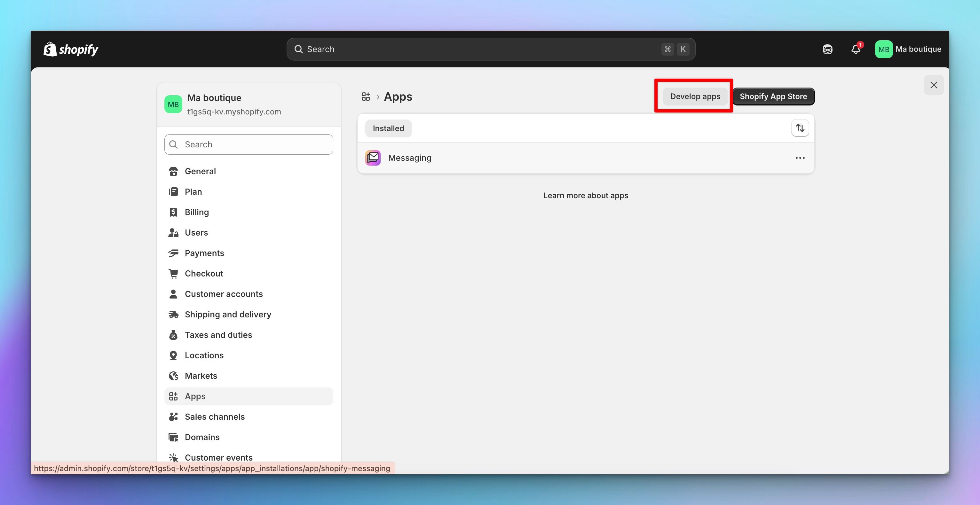980x505 pixels.
Task: Open Billing settings
Action: [x=249, y=212]
